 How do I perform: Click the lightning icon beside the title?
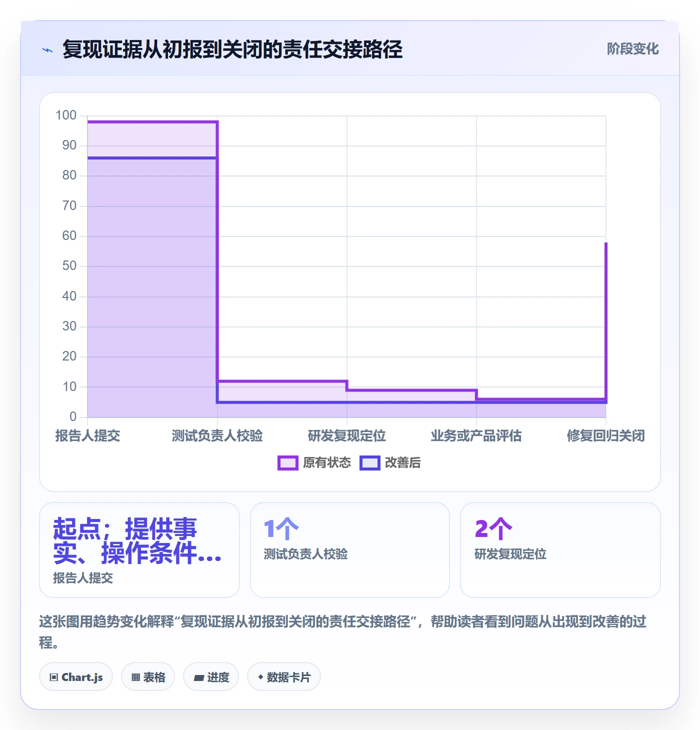pyautogui.click(x=47, y=50)
